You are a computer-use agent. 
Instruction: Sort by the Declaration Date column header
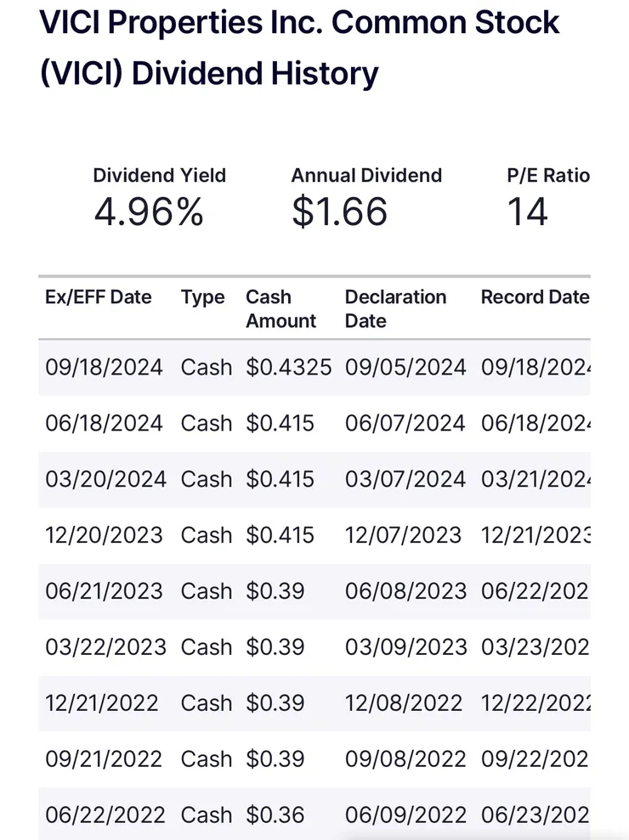pos(395,309)
